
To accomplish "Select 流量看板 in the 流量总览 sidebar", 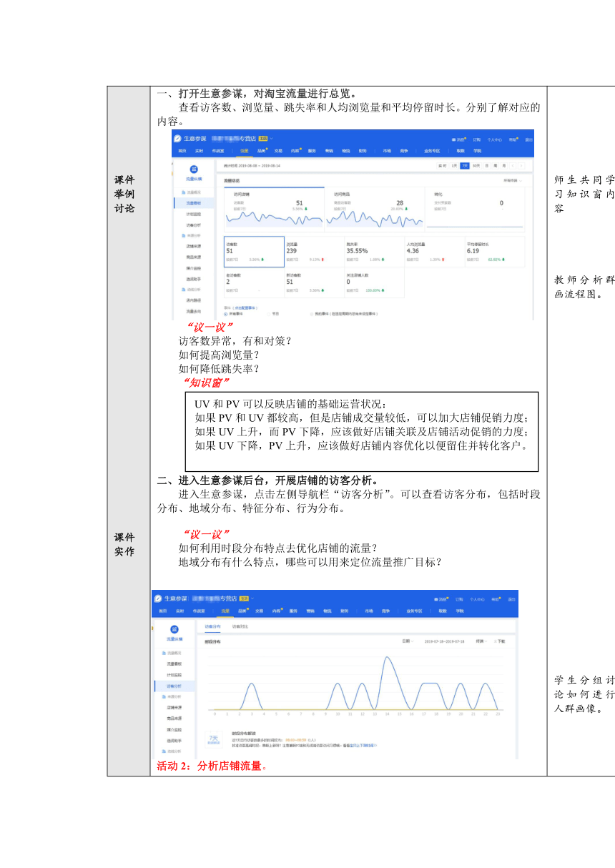I will pos(194,203).
